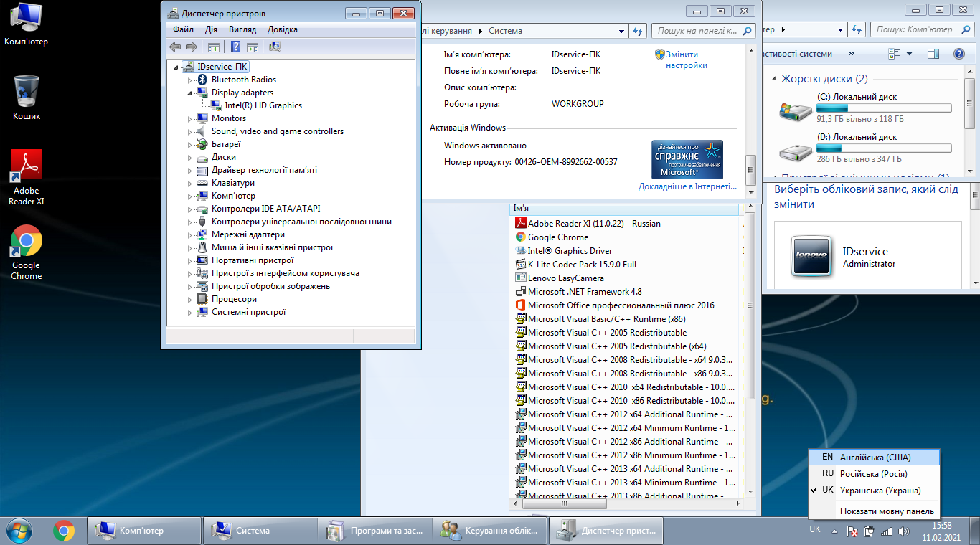
Task: Click the blue Help icon in Device Manager
Action: coord(235,47)
